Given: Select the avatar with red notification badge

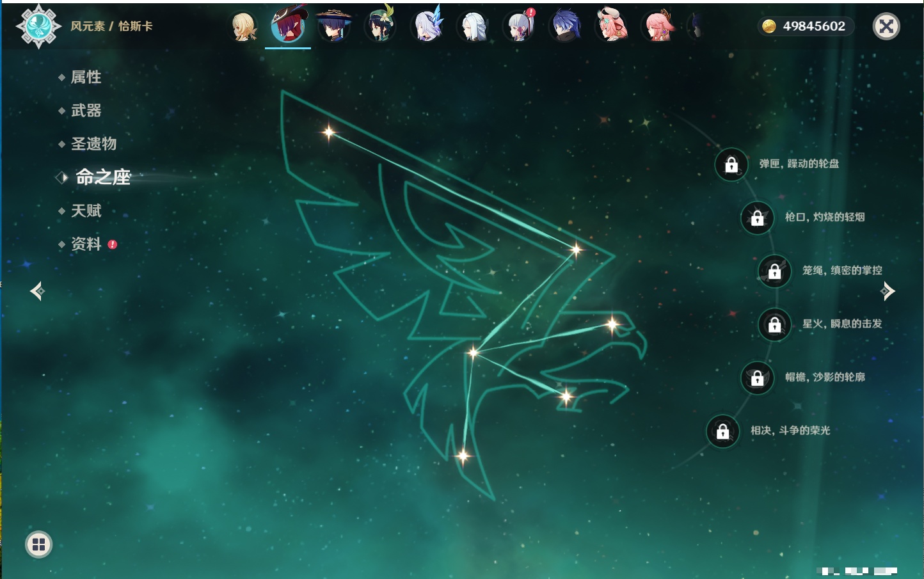Looking at the screenshot, I should pos(520,27).
